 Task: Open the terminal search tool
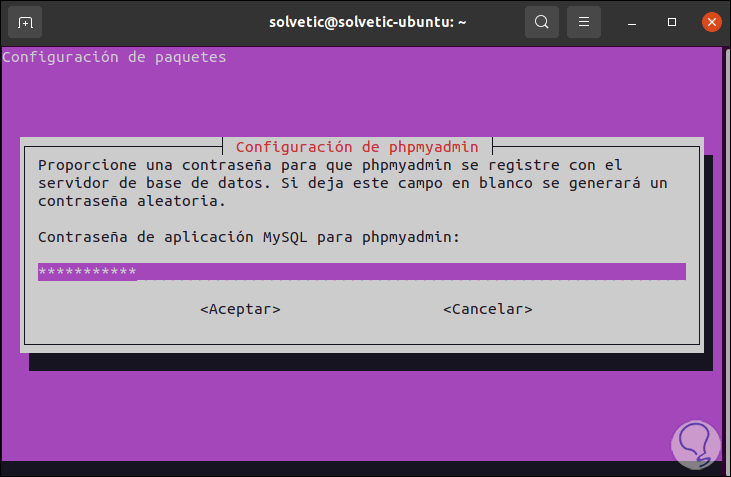click(542, 22)
